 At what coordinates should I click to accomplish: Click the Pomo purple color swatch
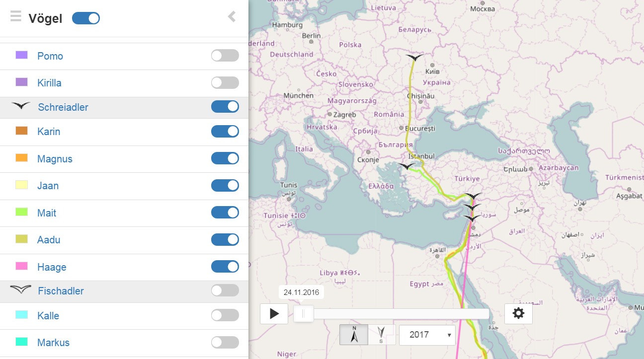pyautogui.click(x=21, y=55)
